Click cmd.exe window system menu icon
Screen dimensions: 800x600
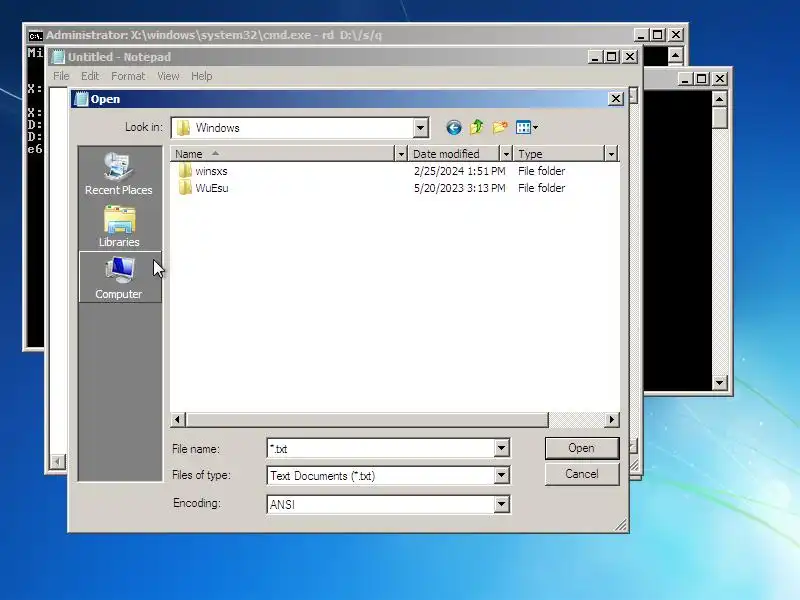pos(35,35)
